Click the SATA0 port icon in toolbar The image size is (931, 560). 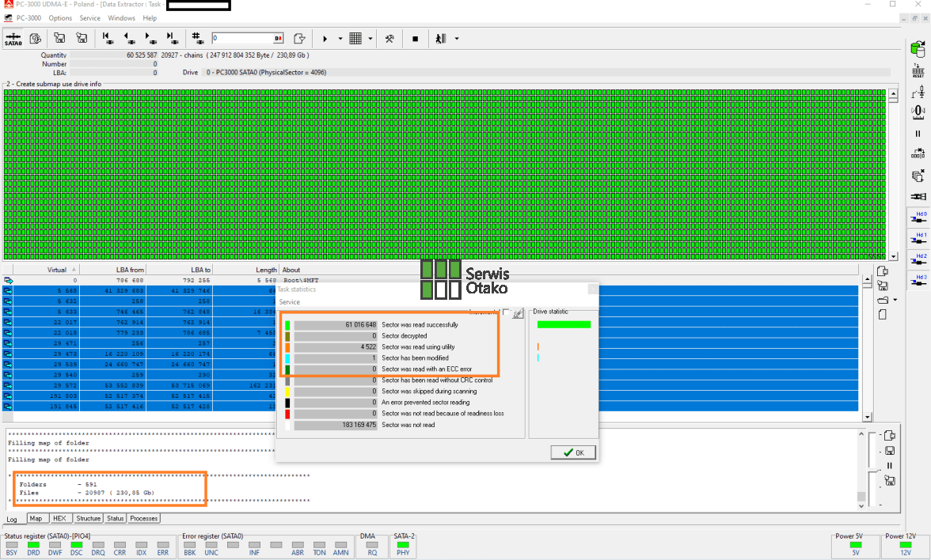click(x=13, y=39)
